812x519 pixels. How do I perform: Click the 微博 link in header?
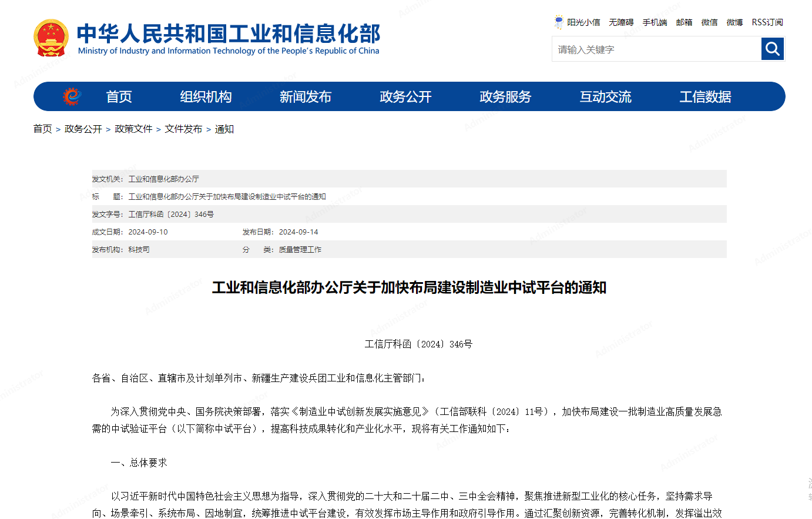tap(734, 22)
